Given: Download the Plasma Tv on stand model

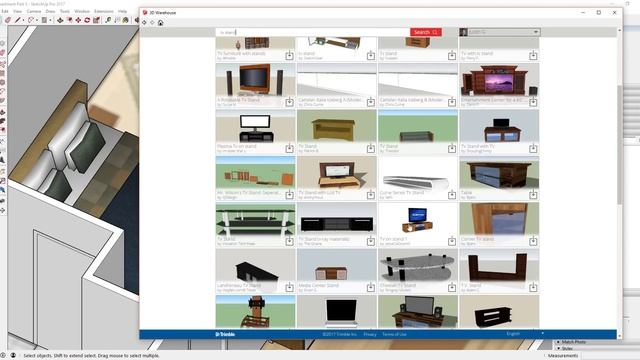Looking at the screenshot, I should pyautogui.click(x=289, y=148).
